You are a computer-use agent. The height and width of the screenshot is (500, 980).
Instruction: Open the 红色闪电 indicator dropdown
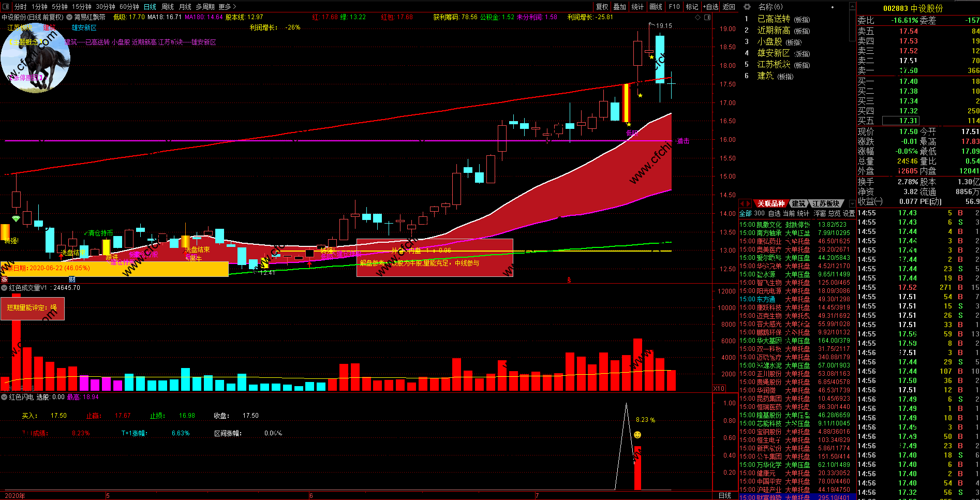tap(4, 397)
